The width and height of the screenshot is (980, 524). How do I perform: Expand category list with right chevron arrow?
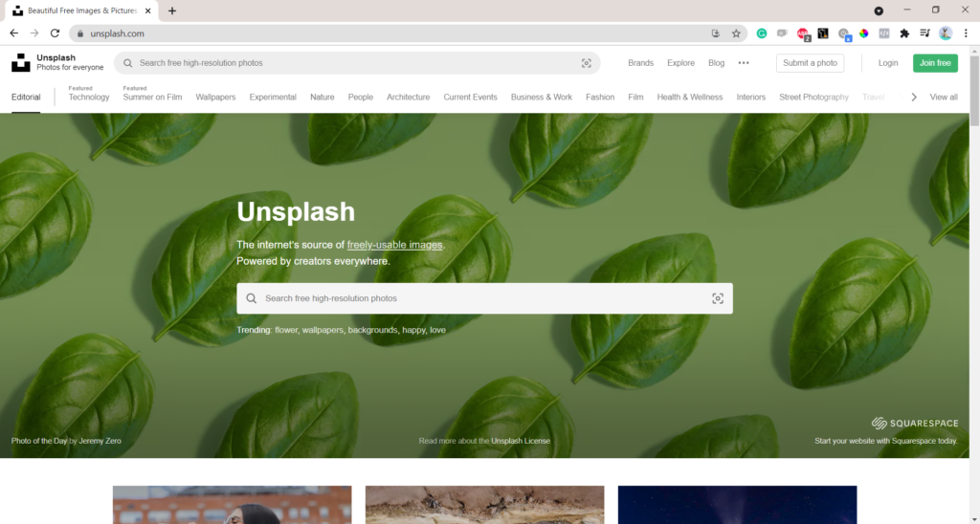[914, 98]
